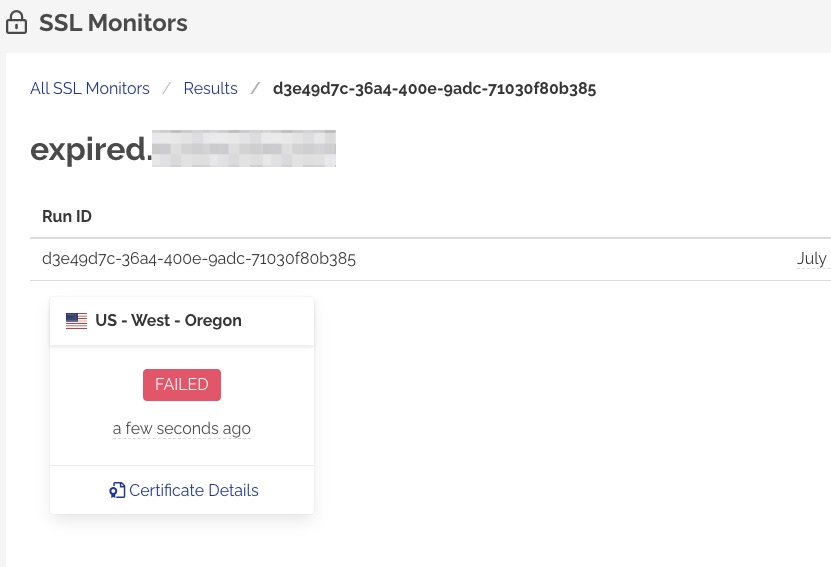Viewport: 831px width, 567px height.
Task: Open the Certificate Details link
Action: click(x=193, y=490)
